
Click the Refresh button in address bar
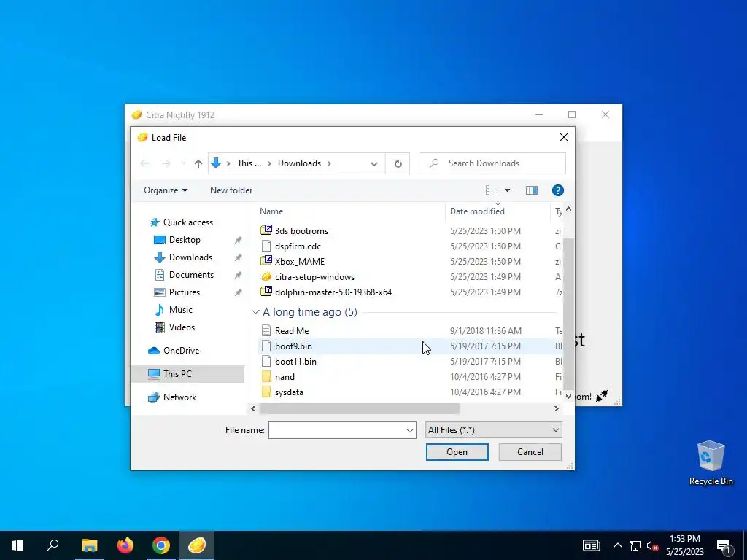tap(398, 163)
